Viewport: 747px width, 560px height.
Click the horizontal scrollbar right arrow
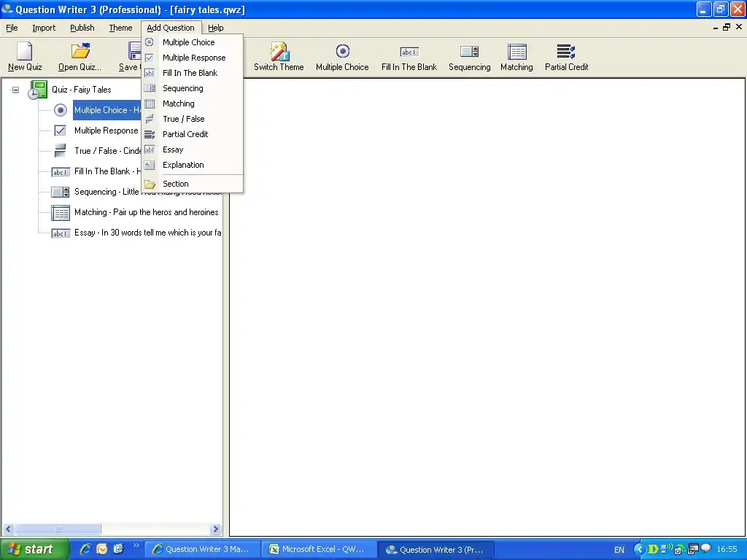[x=216, y=529]
